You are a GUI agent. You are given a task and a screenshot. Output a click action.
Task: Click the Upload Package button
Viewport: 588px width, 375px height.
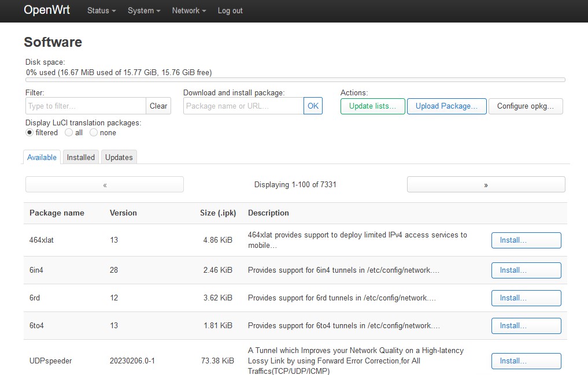(446, 106)
